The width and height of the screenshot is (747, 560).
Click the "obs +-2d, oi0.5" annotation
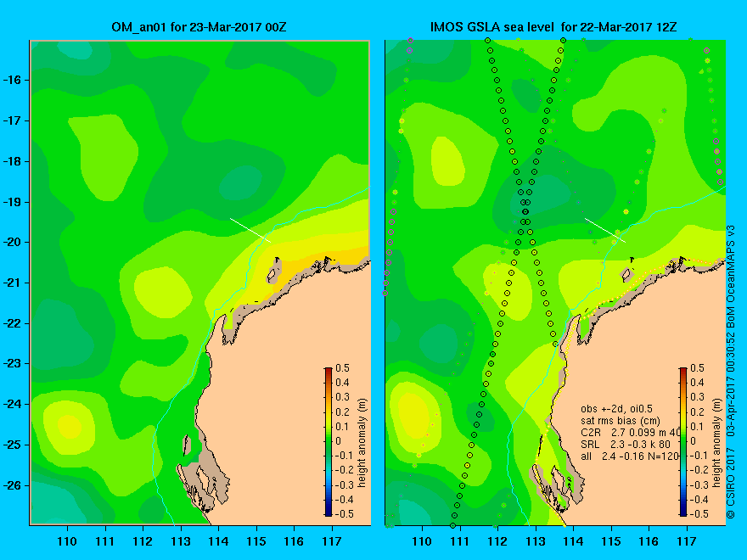point(616,409)
